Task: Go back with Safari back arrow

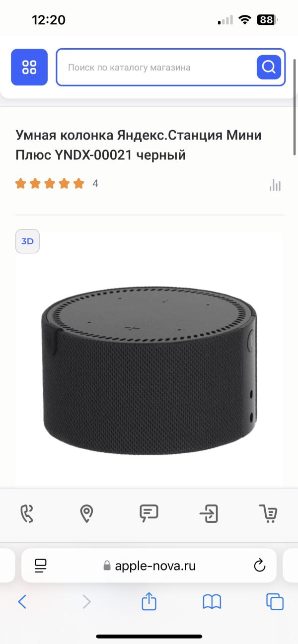Action: coord(22,602)
